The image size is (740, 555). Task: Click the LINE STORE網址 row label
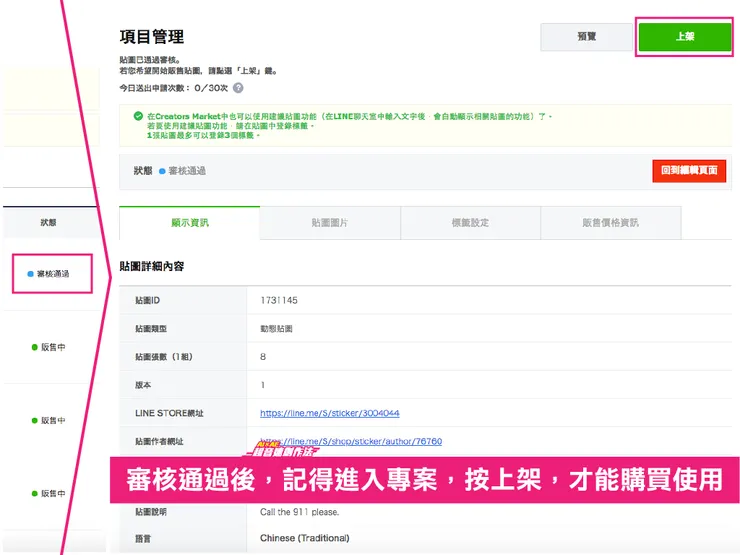[169, 413]
